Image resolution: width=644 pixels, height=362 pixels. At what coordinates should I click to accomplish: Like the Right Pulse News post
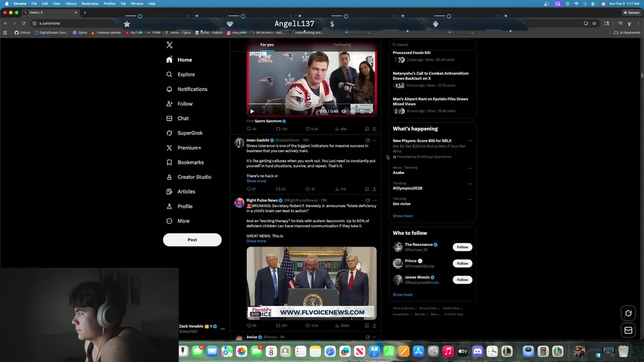click(x=312, y=325)
